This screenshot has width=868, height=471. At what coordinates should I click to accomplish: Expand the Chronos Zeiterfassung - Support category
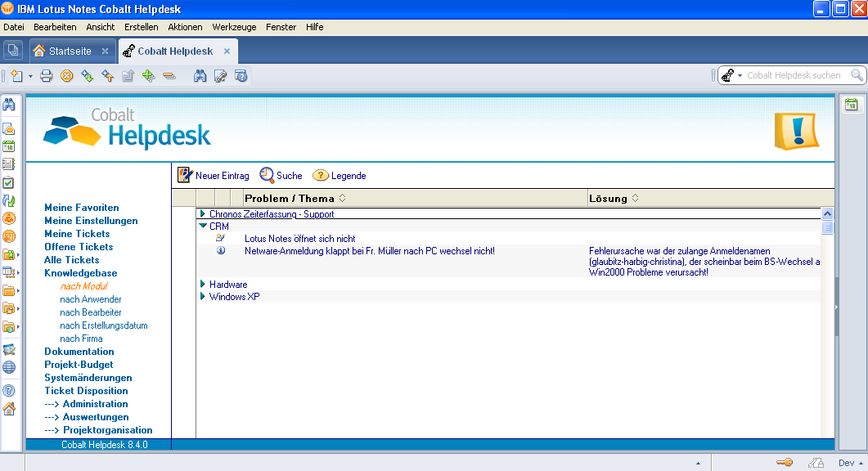203,213
